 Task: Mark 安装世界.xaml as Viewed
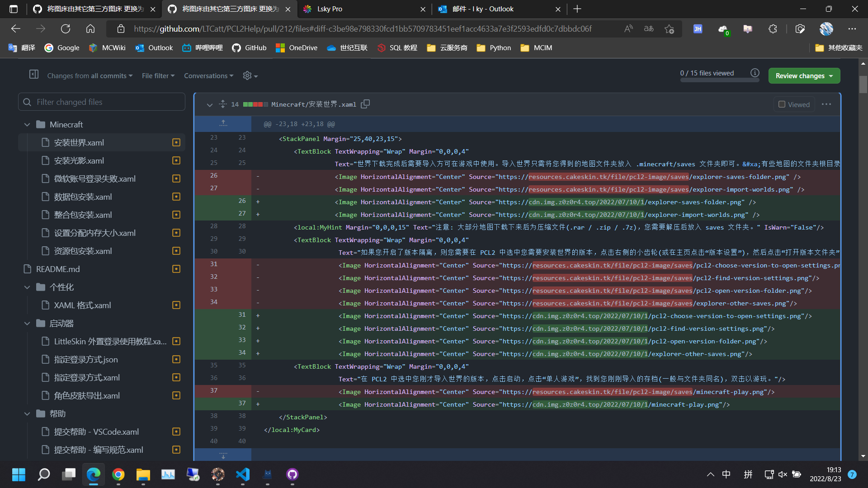794,104
